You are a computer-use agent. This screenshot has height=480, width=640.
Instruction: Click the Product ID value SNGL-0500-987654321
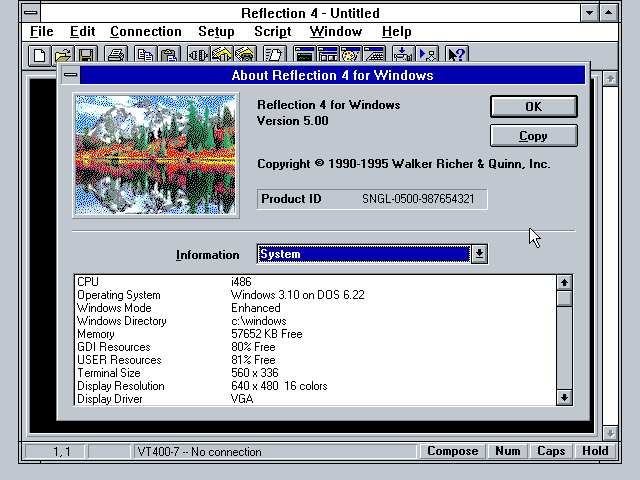418,199
